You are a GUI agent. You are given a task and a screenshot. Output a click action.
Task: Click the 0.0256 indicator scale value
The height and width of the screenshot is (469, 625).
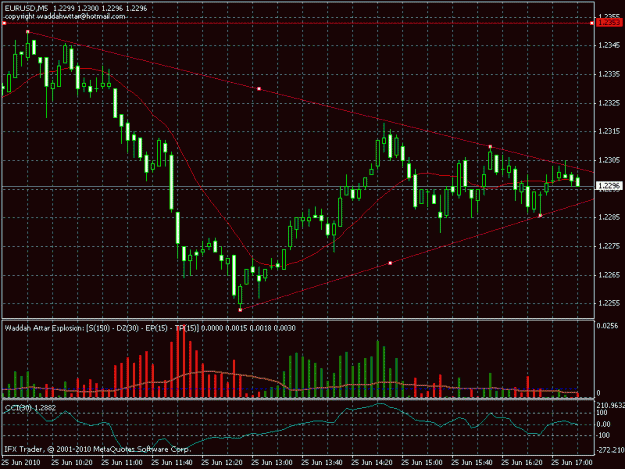click(607, 326)
